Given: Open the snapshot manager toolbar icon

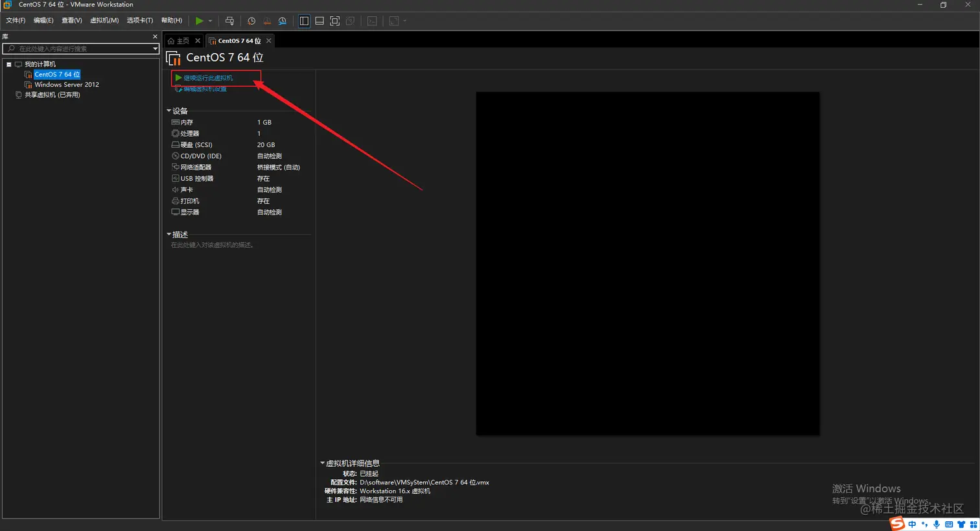Looking at the screenshot, I should (283, 21).
